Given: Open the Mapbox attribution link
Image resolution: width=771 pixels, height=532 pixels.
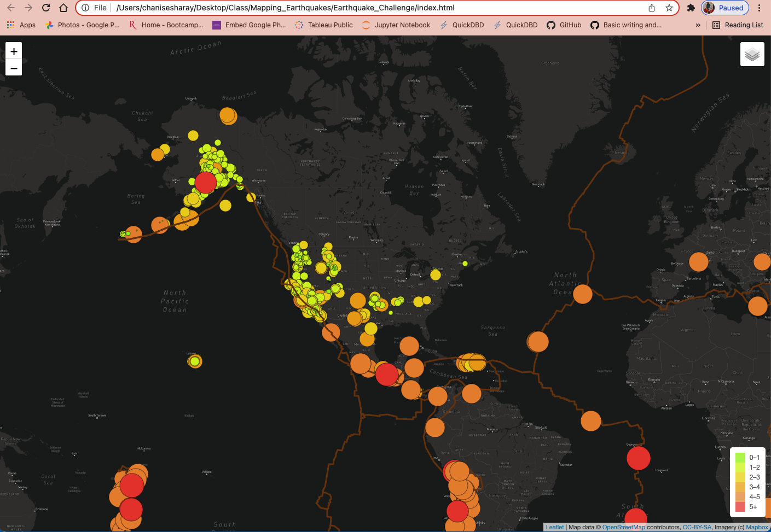Looking at the screenshot, I should 757,527.
